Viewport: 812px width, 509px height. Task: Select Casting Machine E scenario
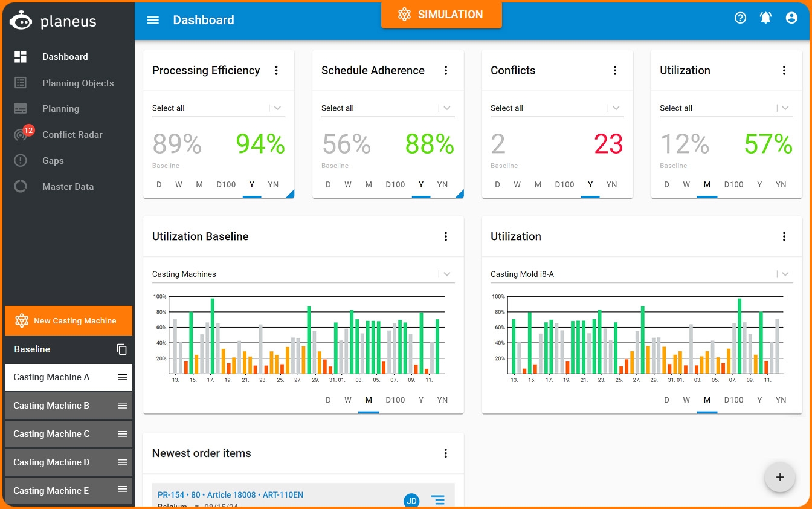(68, 490)
